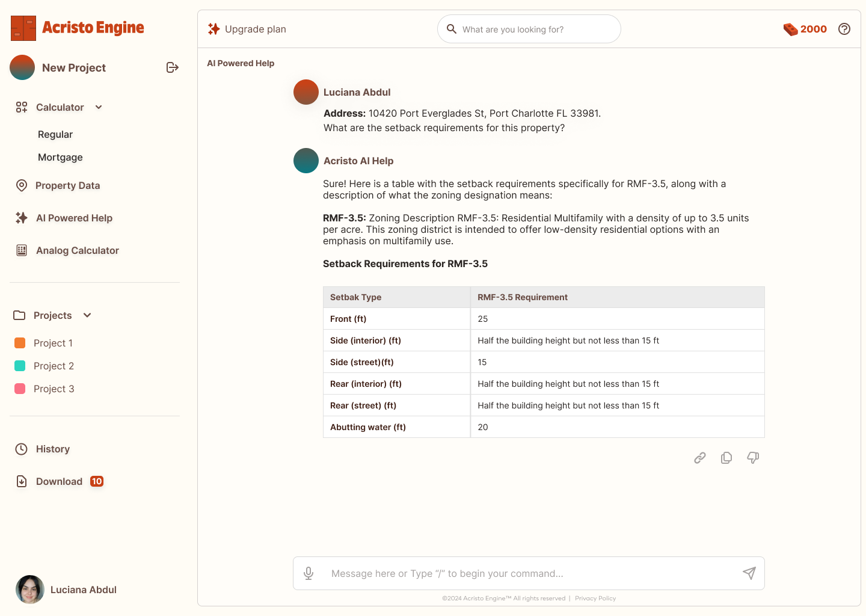866x616 pixels.
Task: Click the 2000 credits counter
Action: click(813, 29)
